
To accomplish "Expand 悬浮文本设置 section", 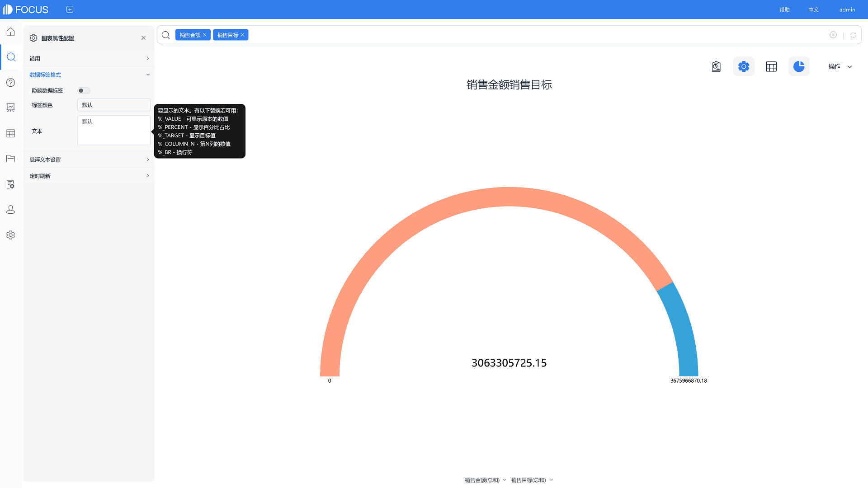I will [89, 160].
